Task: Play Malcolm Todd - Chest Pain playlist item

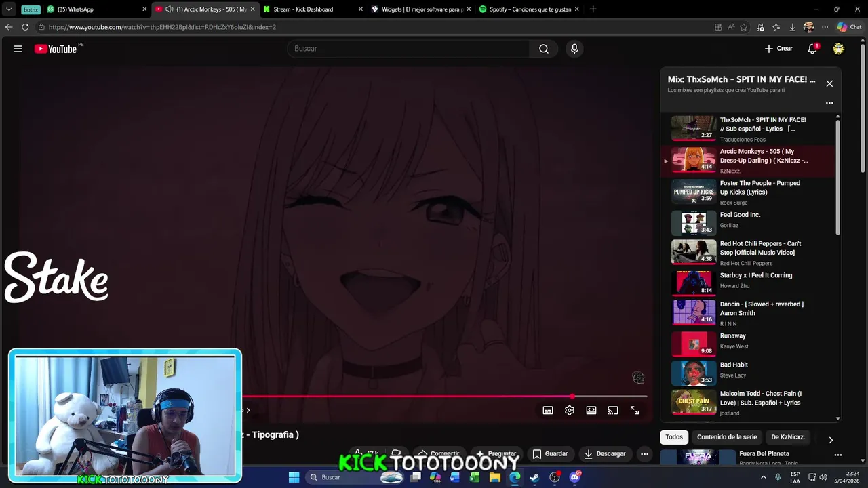Action: pos(749,402)
